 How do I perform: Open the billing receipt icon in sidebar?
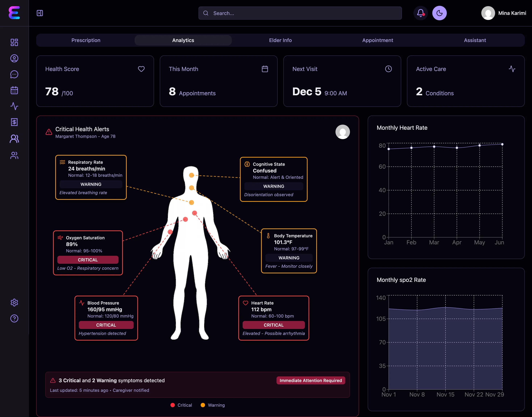[x=14, y=122]
